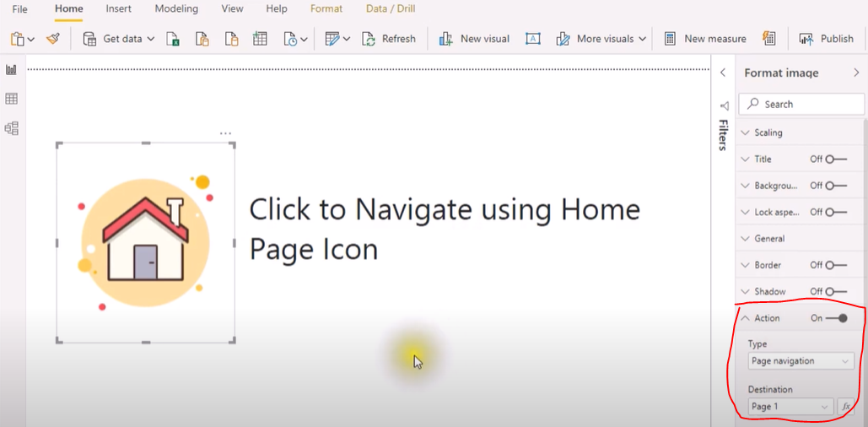The height and width of the screenshot is (427, 868).
Task: Click the More visuals icon
Action: coord(563,39)
